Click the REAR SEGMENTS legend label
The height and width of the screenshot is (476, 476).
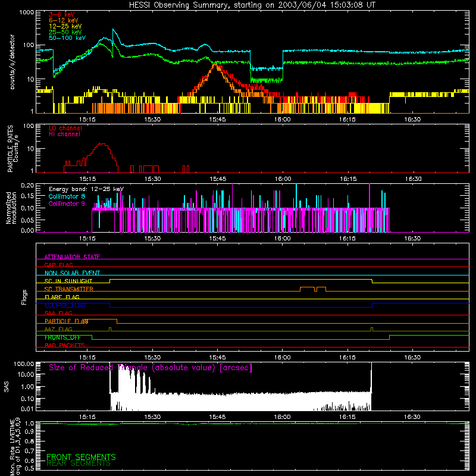tap(79, 464)
